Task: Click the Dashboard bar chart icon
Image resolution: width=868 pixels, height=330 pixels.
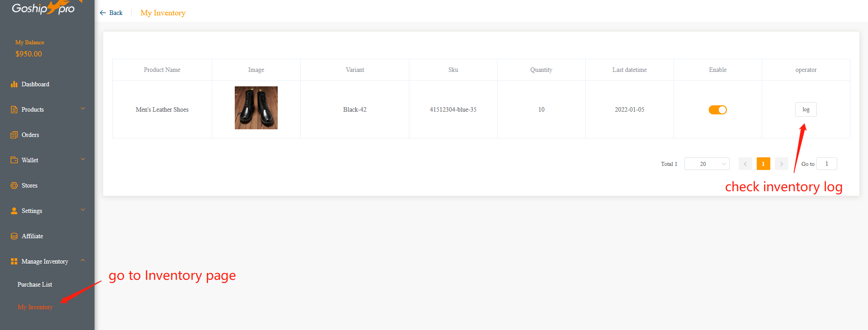Action: tap(14, 84)
